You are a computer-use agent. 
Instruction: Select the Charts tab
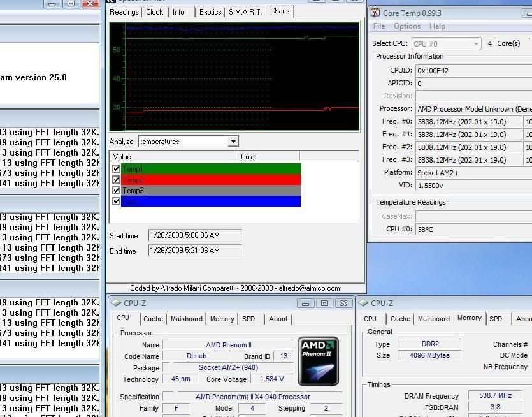pos(280,11)
